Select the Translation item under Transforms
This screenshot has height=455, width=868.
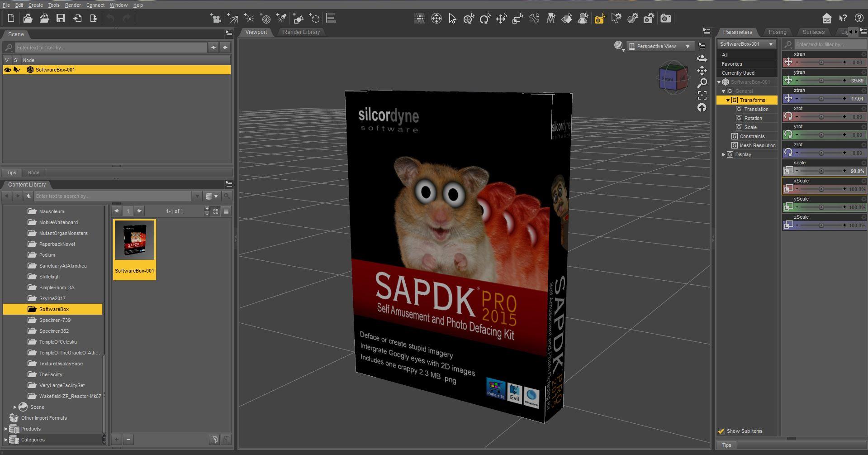point(756,109)
